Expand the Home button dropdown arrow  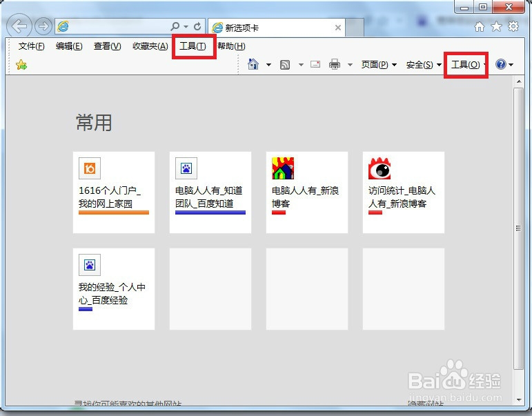268,64
